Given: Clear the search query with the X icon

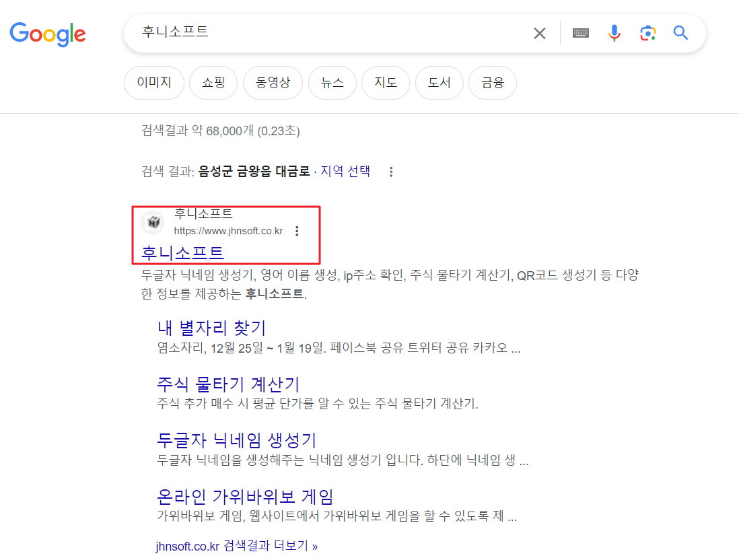Looking at the screenshot, I should tap(540, 33).
